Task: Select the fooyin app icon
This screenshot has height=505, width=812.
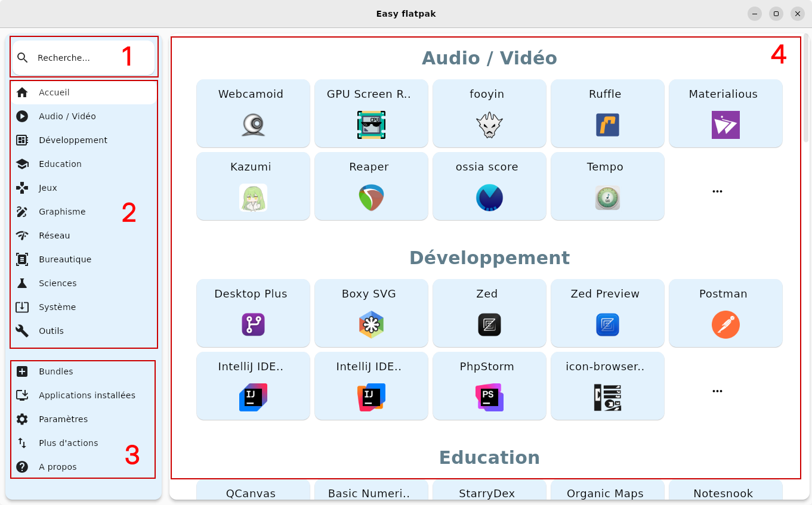Action: [489, 125]
